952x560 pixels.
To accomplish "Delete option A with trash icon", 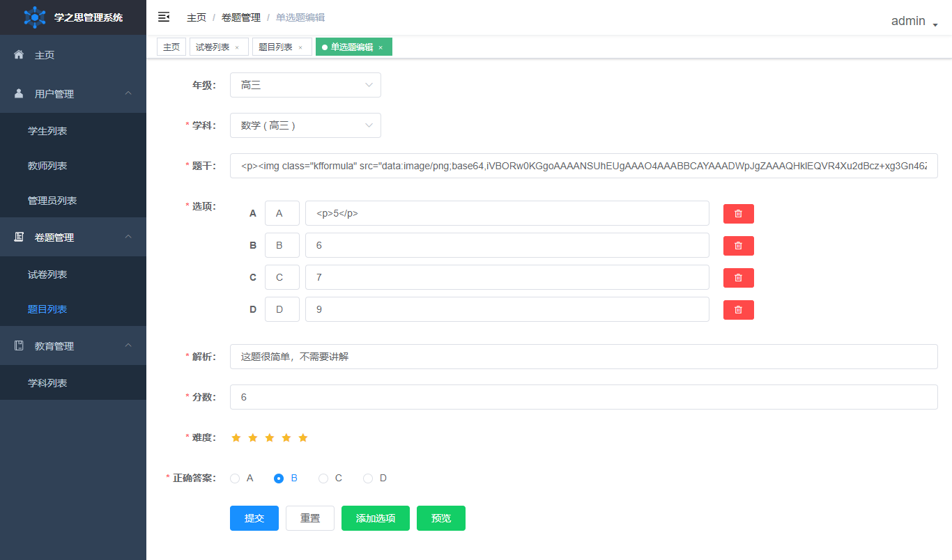I will 738,214.
